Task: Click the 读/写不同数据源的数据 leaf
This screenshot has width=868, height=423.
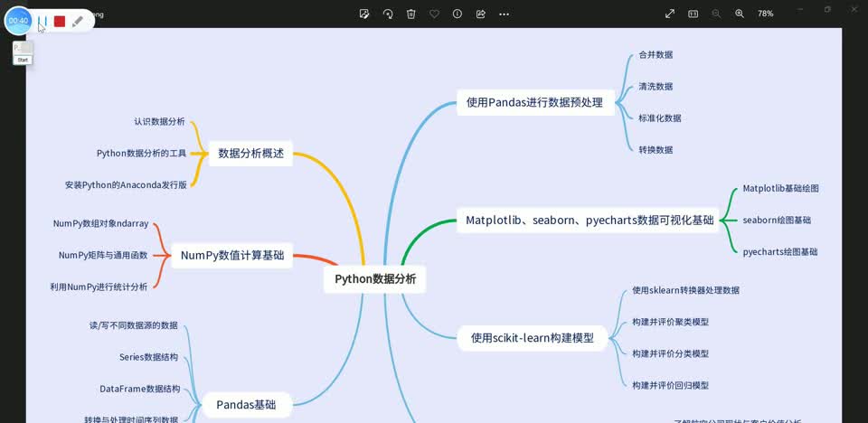Action: click(x=134, y=325)
